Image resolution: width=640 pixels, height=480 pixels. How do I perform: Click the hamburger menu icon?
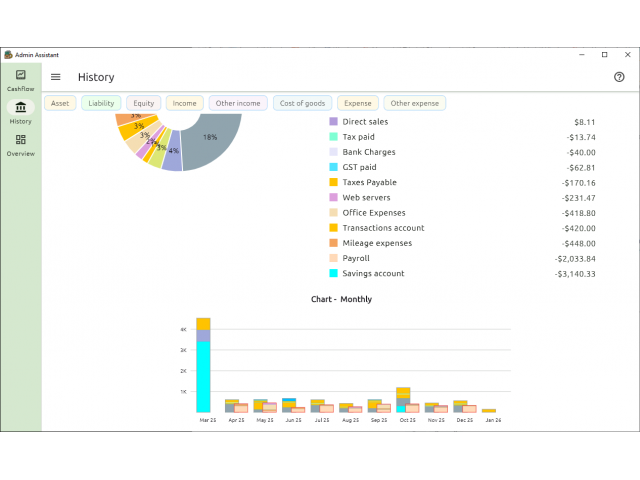(55, 77)
